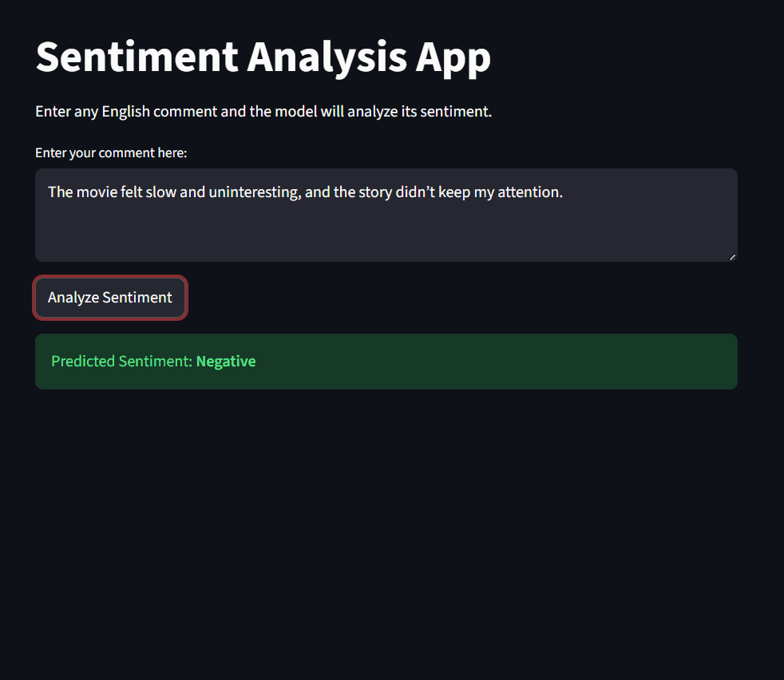Viewport: 784px width, 680px height.
Task: Click the "Predicted Sentiment:" result text
Action: [122, 362]
